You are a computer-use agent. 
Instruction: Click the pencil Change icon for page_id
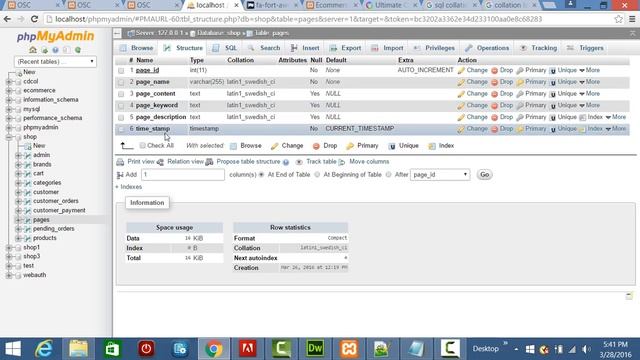click(461, 71)
